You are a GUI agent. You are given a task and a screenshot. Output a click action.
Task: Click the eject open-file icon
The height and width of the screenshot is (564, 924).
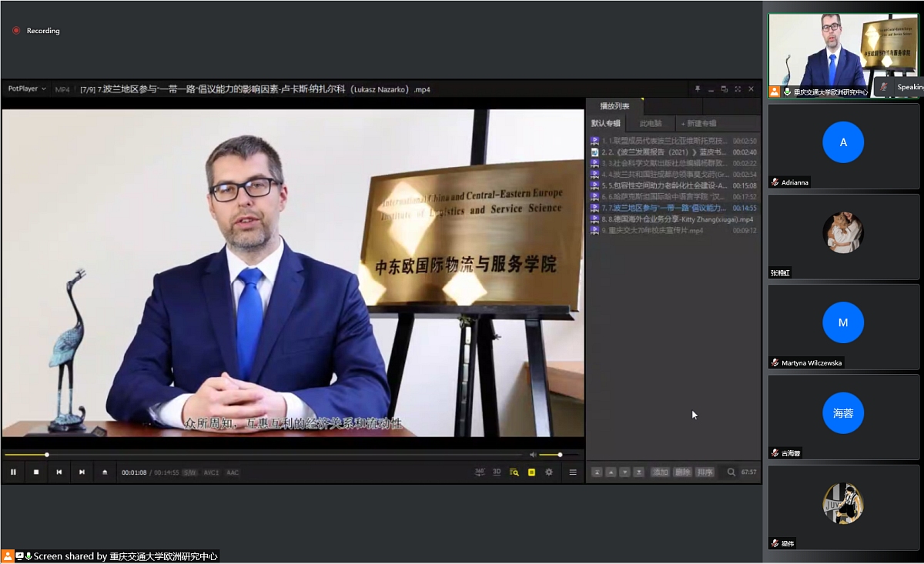pyautogui.click(x=105, y=472)
